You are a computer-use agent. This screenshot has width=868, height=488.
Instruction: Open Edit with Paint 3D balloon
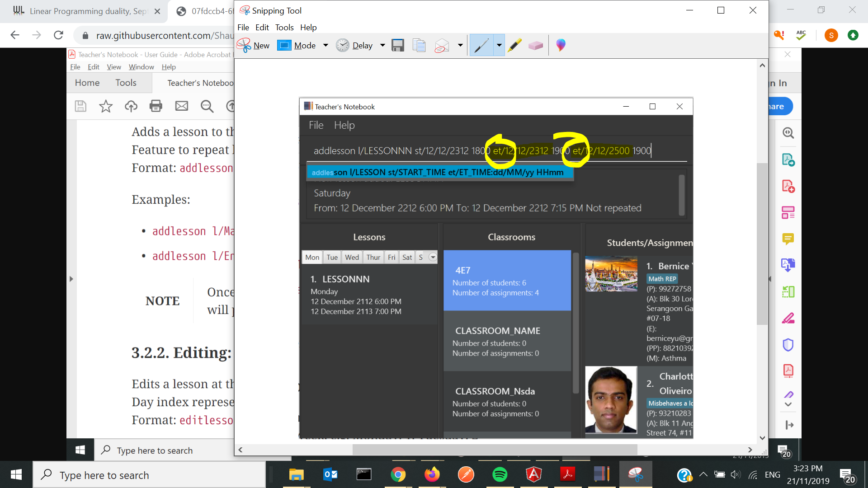point(561,45)
